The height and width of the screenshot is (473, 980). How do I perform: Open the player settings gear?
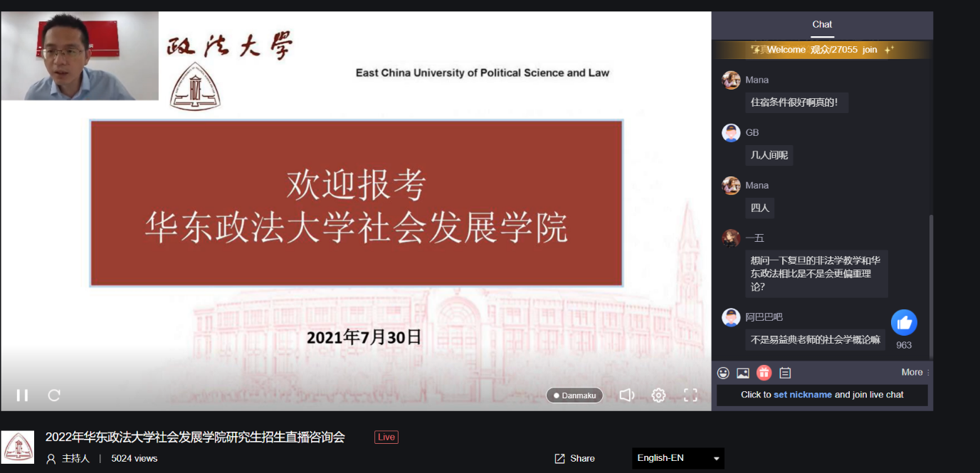(x=658, y=395)
